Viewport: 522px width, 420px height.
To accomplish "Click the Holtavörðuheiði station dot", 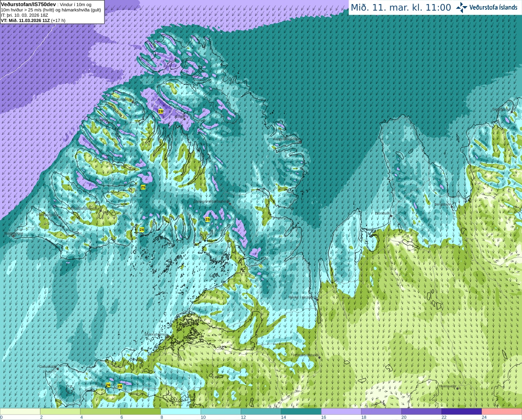I will (x=319, y=358).
